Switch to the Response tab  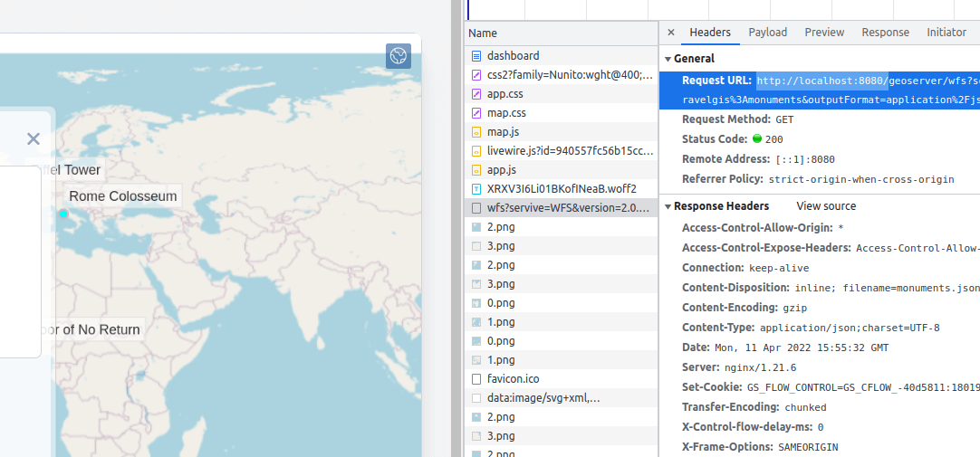pyautogui.click(x=885, y=33)
